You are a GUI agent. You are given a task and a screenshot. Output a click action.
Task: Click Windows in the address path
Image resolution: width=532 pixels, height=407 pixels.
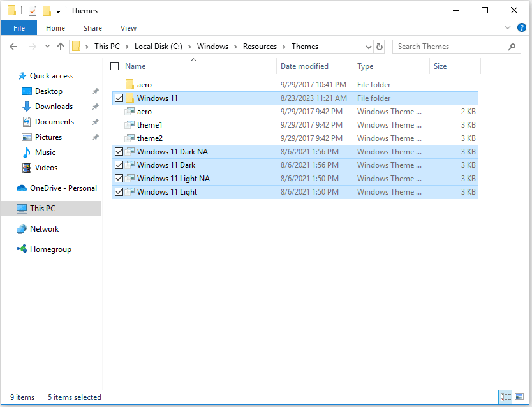(x=212, y=47)
